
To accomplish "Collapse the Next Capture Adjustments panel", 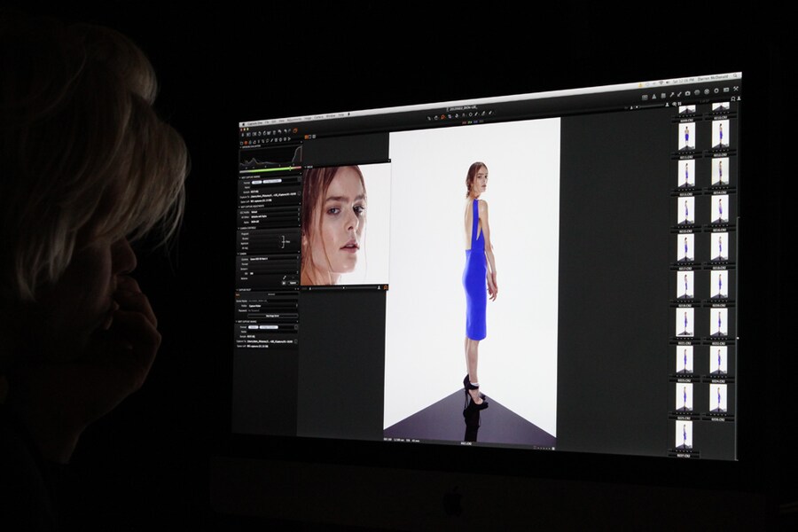I will (239, 207).
